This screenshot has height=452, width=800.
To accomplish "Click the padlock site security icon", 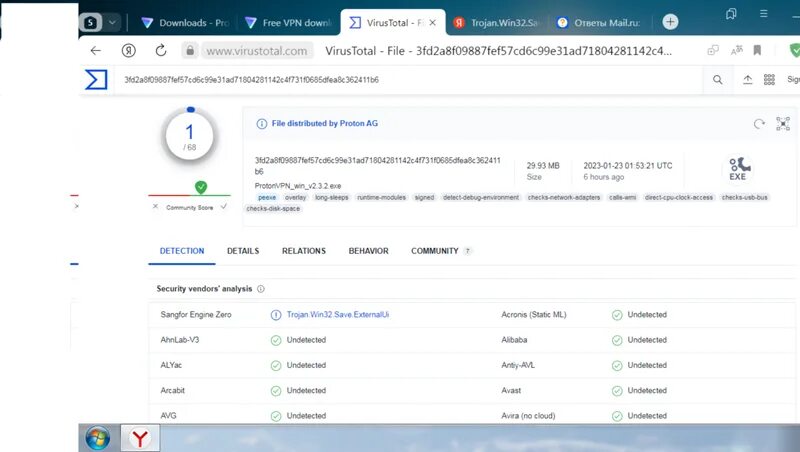I will (x=190, y=51).
